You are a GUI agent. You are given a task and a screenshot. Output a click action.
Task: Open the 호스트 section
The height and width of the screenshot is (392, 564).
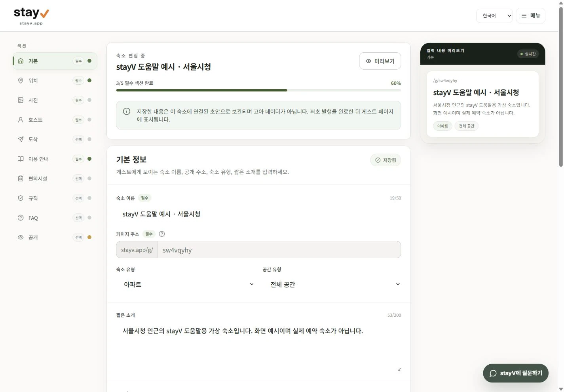pyautogui.click(x=55, y=120)
